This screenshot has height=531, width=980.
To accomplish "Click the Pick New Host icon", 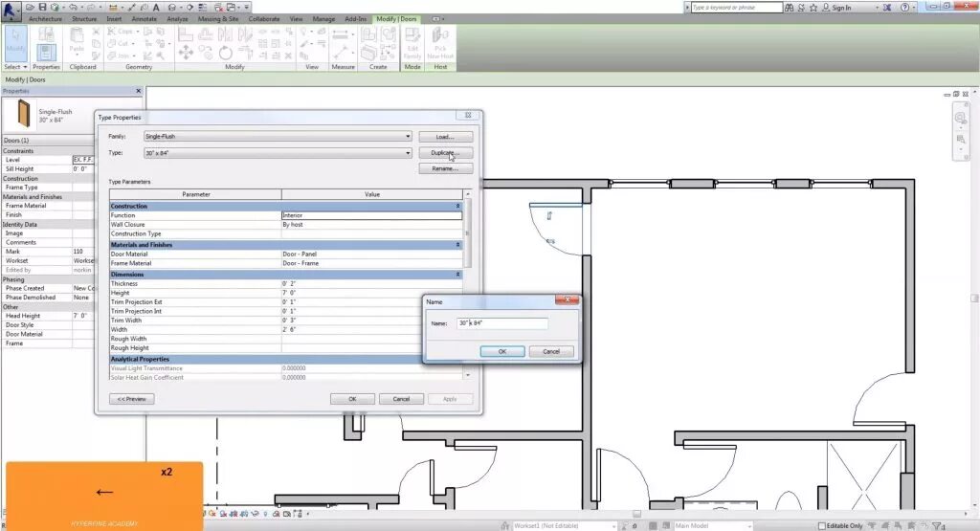I will coord(440,42).
